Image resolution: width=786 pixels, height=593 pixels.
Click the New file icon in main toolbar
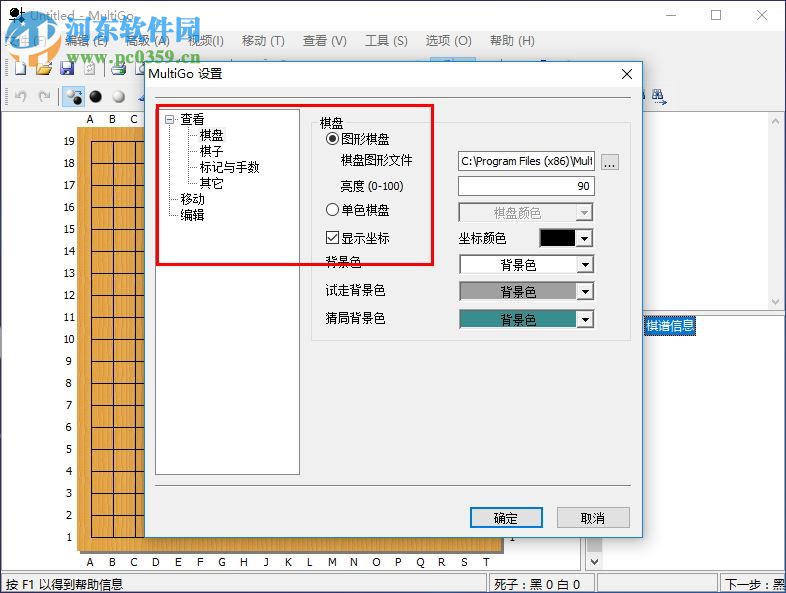20,68
